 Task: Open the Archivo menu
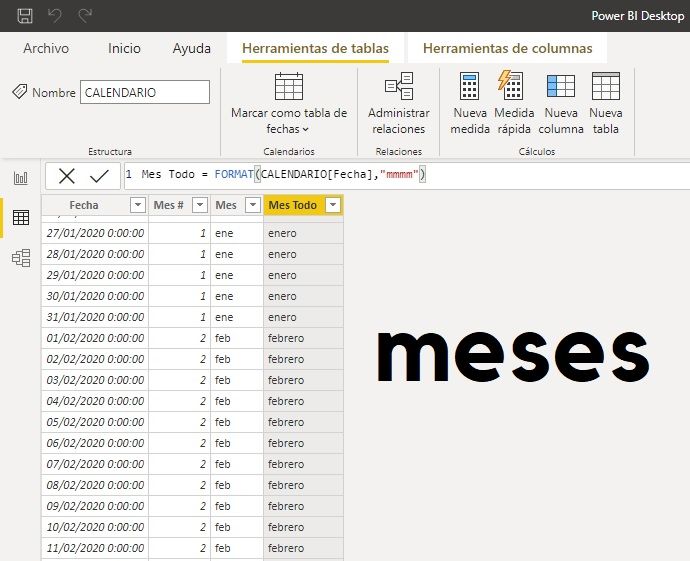pyautogui.click(x=46, y=48)
